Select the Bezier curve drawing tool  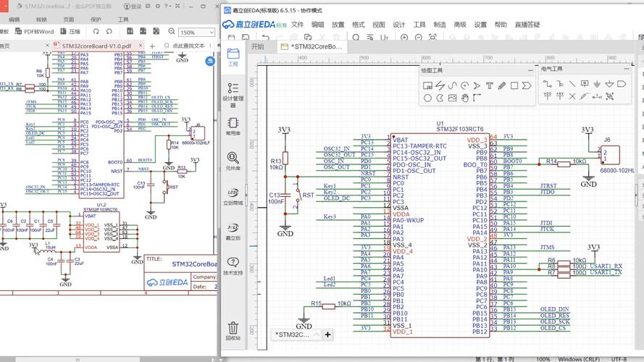(452, 85)
